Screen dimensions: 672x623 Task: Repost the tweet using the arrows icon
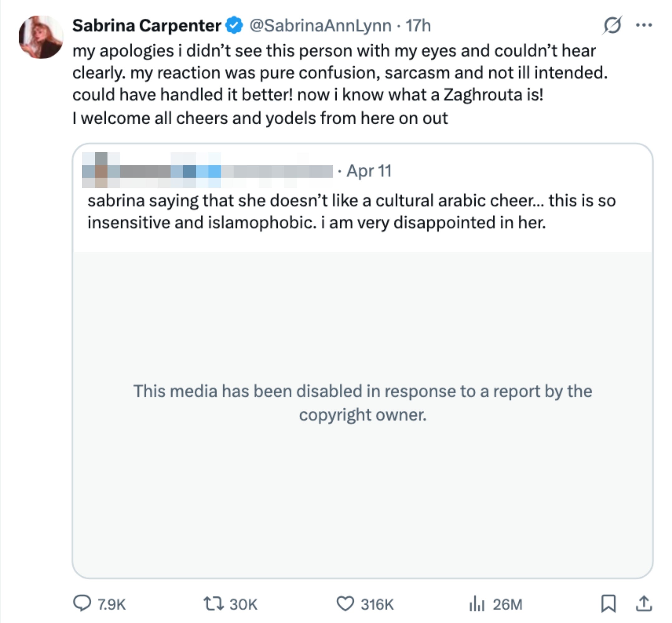pos(213,603)
